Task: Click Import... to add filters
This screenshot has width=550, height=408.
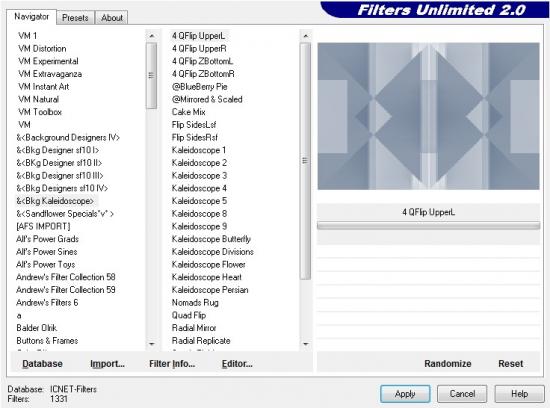Action: [107, 363]
